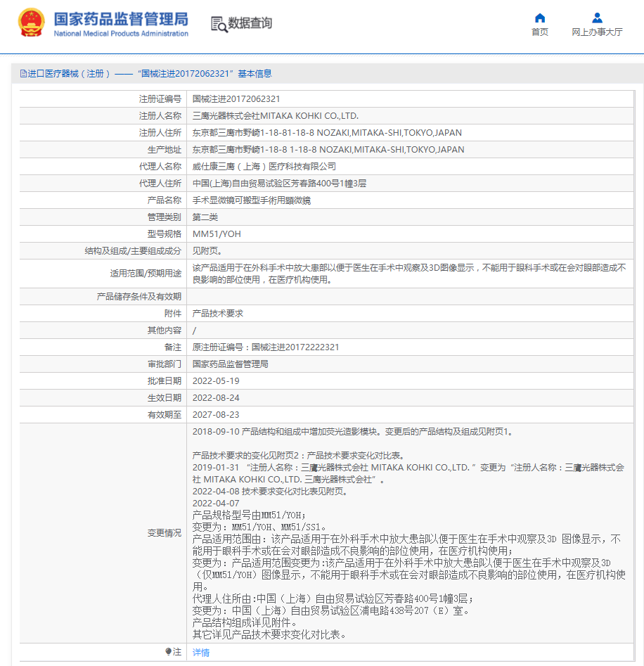The image size is (644, 666).
Task: Click the 结构及组成/主要组成成分 row label
Action: tap(133, 251)
